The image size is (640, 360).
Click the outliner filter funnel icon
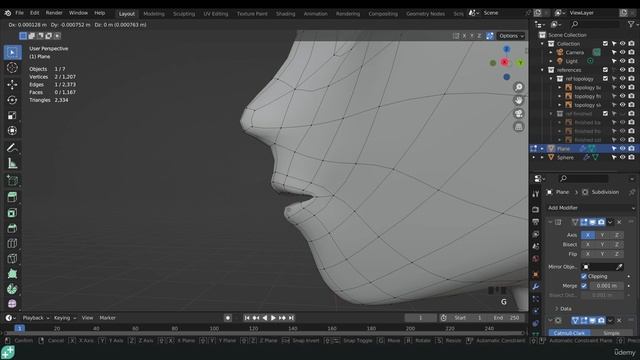point(631,24)
